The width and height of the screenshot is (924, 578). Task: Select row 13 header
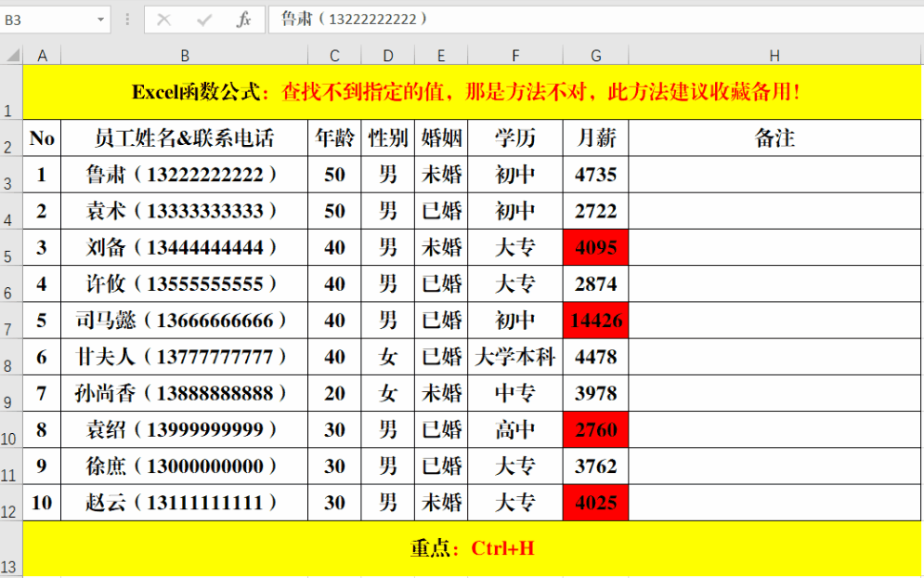click(11, 549)
